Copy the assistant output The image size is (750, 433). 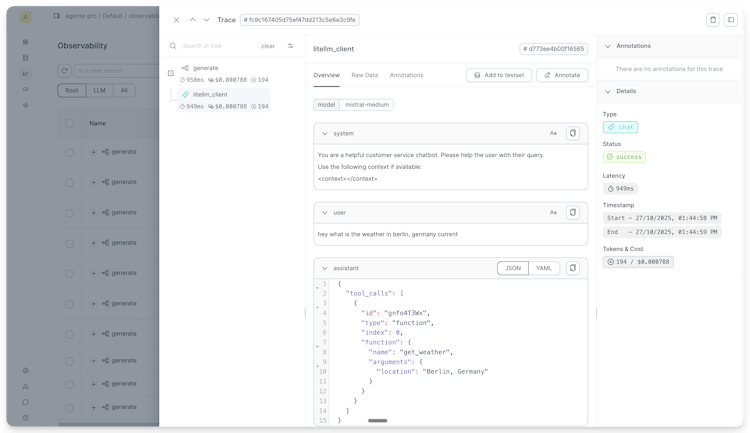pos(573,268)
